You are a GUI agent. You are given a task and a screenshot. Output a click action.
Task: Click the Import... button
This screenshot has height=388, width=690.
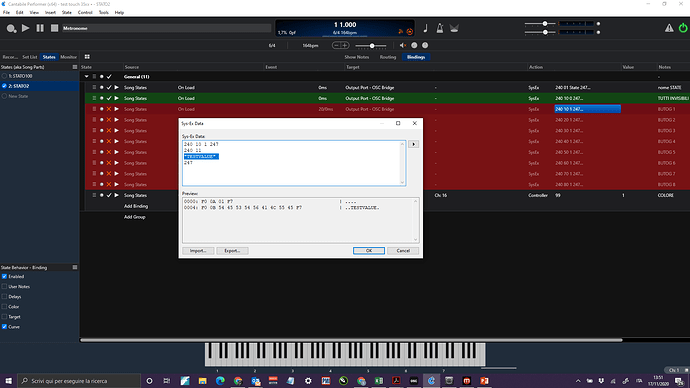tap(198, 251)
